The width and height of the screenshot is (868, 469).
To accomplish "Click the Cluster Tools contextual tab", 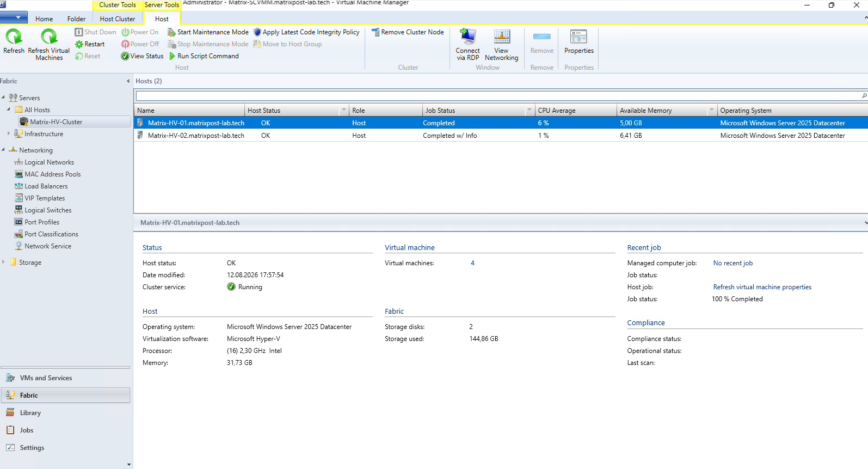I will coord(118,5).
